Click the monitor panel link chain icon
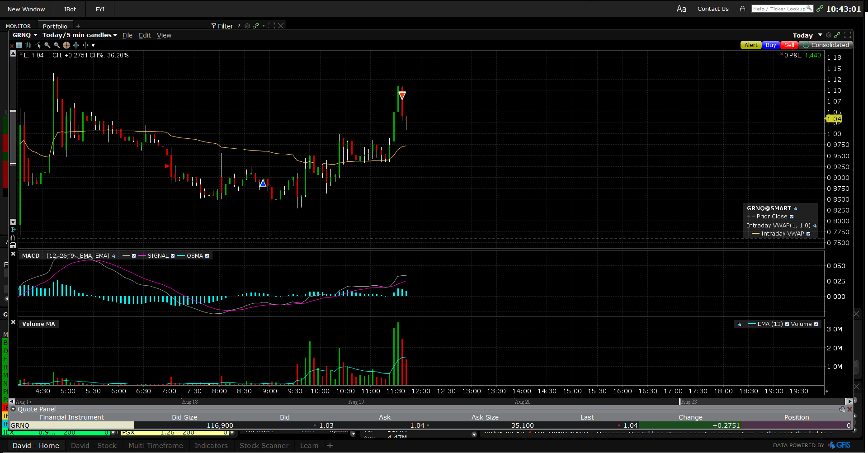Image resolution: width=868 pixels, height=453 pixels. 255,26
